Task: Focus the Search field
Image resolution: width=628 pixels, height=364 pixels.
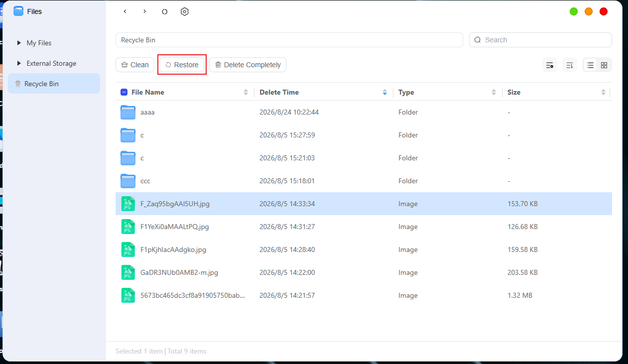Action: click(x=540, y=40)
